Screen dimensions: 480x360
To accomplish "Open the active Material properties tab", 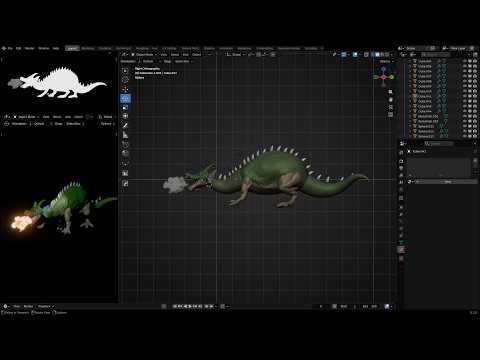I will pos(401,249).
